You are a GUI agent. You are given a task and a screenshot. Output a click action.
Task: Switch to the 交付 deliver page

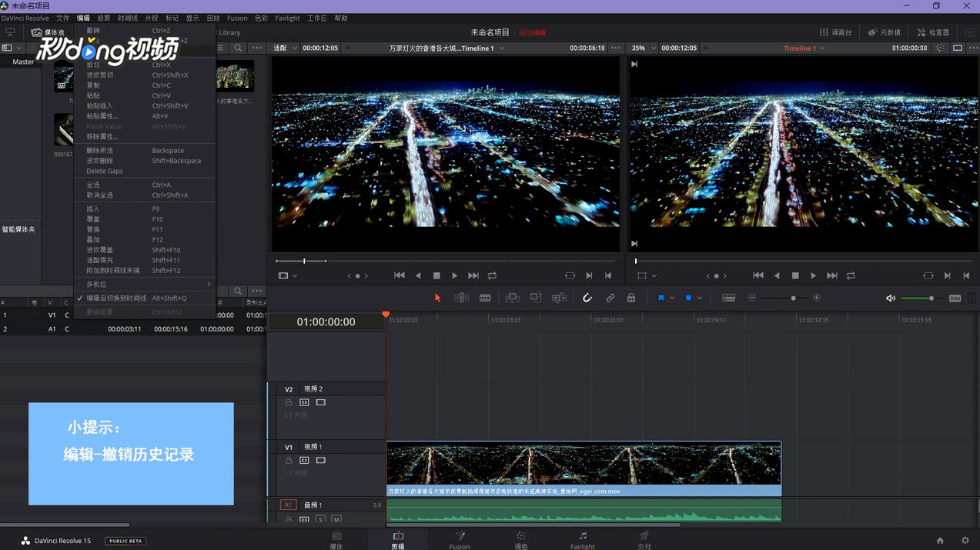coord(644,541)
